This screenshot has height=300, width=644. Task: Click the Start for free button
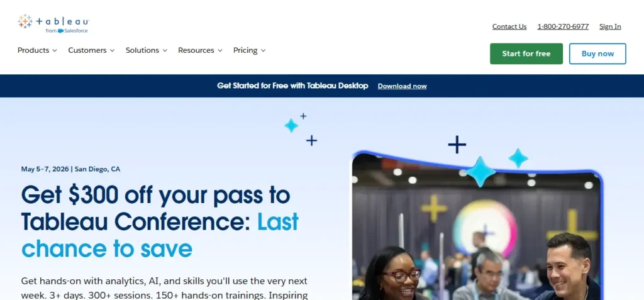[x=526, y=54]
